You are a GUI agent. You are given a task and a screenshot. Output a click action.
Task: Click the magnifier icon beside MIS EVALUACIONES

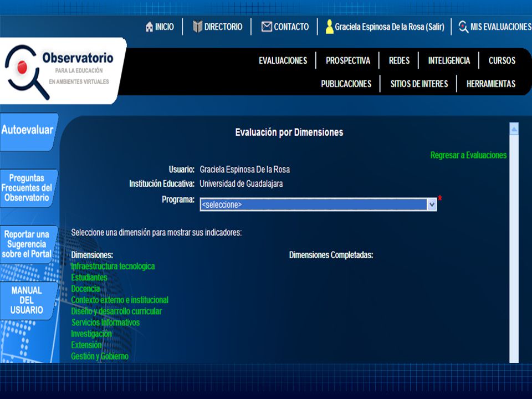(463, 27)
